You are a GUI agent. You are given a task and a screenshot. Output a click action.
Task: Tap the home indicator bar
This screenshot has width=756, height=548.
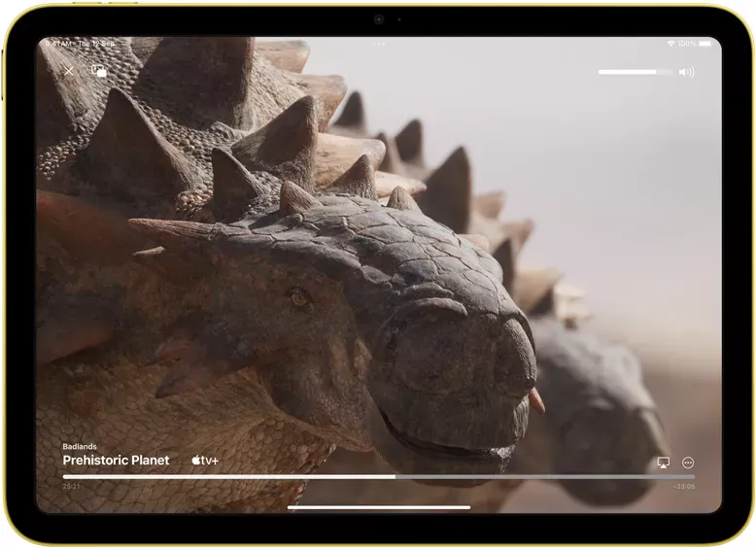(378, 507)
